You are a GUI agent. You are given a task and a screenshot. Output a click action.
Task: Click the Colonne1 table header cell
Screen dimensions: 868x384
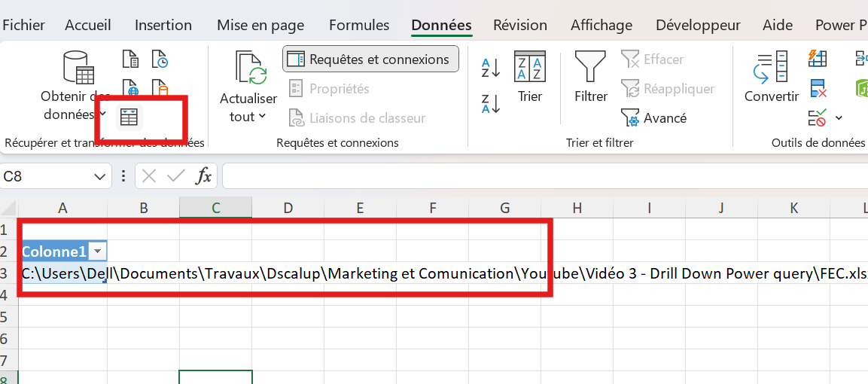click(x=62, y=251)
